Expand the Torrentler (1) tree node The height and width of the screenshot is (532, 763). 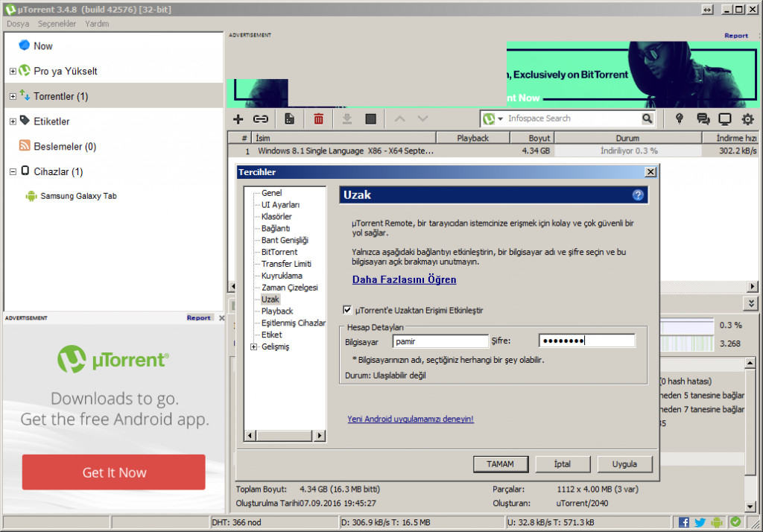13,96
